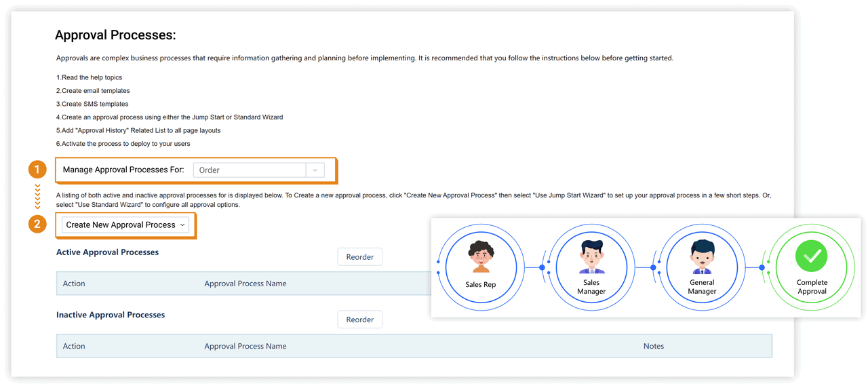
Task: Select the Sales Manager avatar icon
Action: point(591,257)
